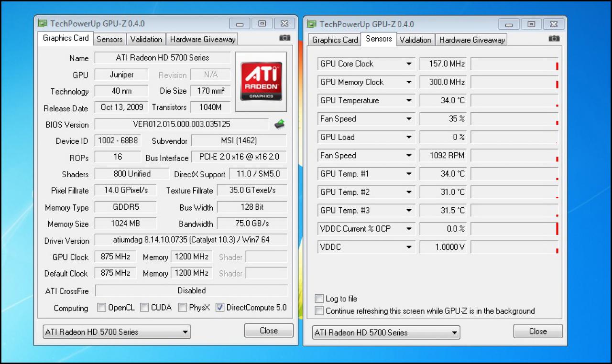Open the GPU Temp. #1 sensor dropdown

pos(409,174)
